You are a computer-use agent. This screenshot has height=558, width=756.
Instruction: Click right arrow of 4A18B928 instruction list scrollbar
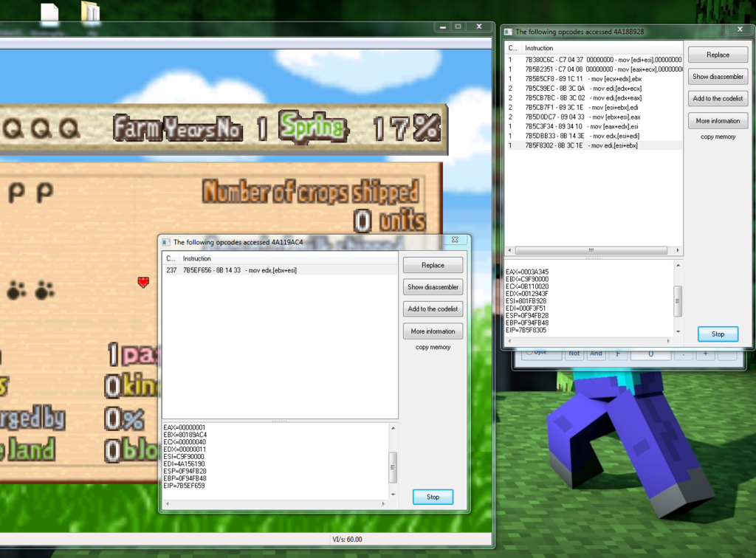coord(678,250)
